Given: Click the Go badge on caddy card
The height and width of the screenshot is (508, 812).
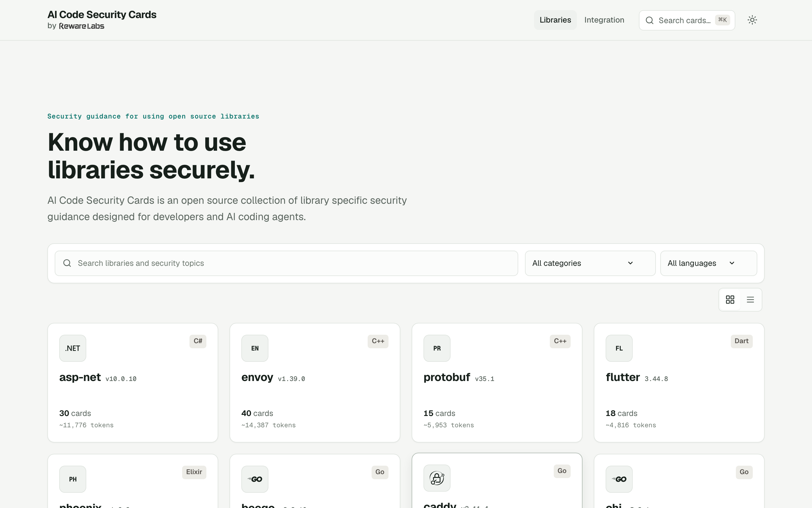Looking at the screenshot, I should (x=562, y=471).
